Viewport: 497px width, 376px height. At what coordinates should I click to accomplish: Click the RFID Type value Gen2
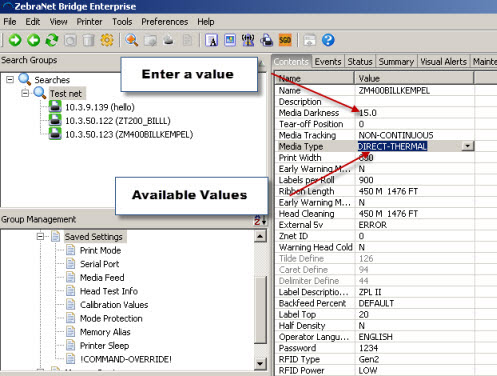coord(369,359)
